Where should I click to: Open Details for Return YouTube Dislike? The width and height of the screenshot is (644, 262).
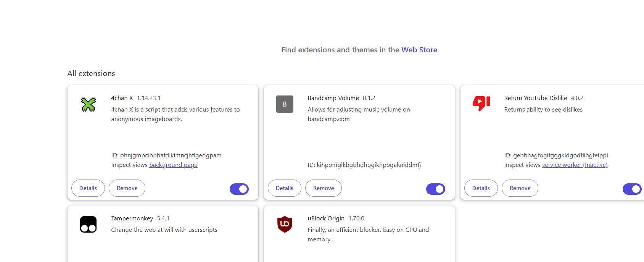(481, 188)
